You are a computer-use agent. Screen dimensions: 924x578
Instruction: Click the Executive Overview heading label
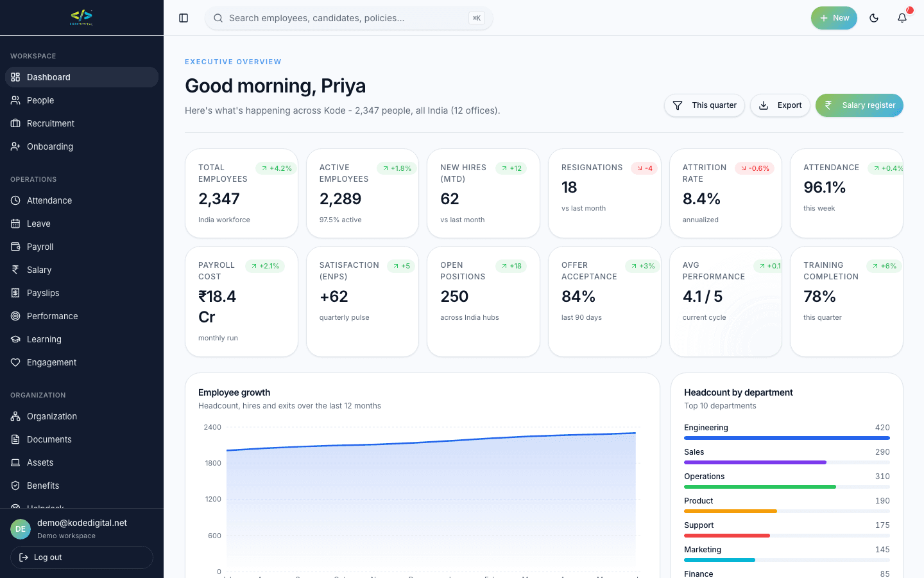point(233,62)
